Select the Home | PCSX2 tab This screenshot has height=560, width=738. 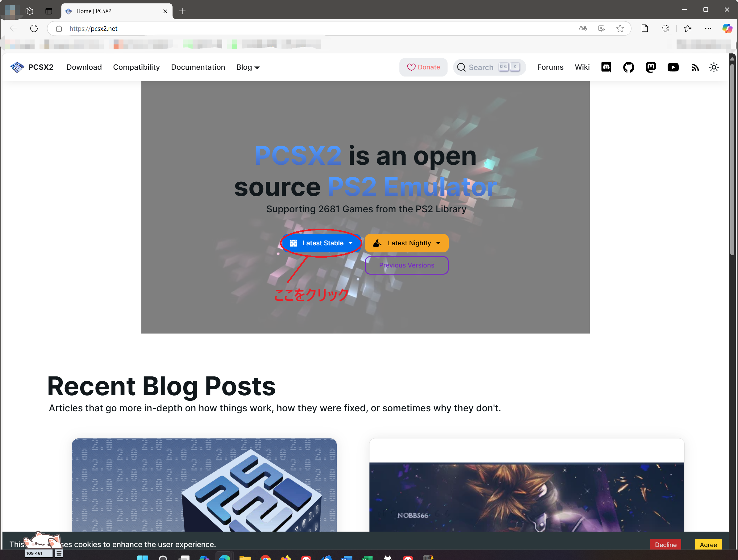pyautogui.click(x=117, y=11)
